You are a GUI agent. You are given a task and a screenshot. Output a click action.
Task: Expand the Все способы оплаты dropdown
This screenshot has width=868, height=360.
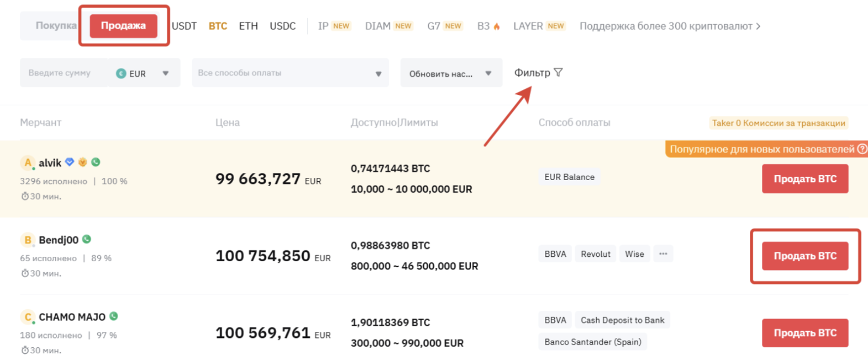coord(378,73)
